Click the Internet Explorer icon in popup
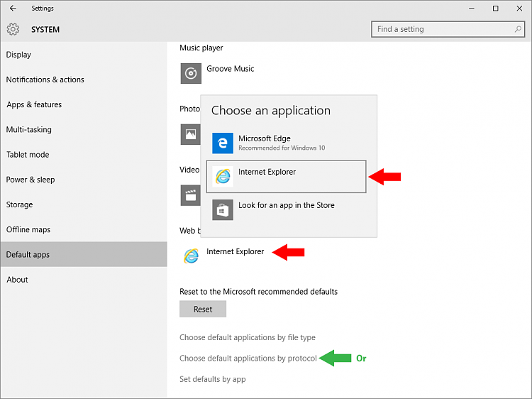Screen dimensions: 532x399 click(223, 176)
